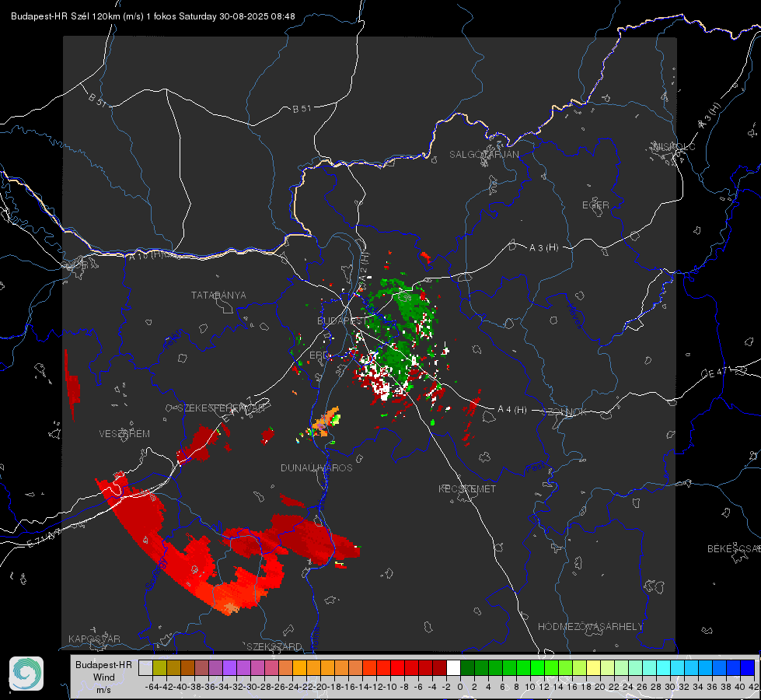Click the VESZPRÉM city label

tap(124, 434)
